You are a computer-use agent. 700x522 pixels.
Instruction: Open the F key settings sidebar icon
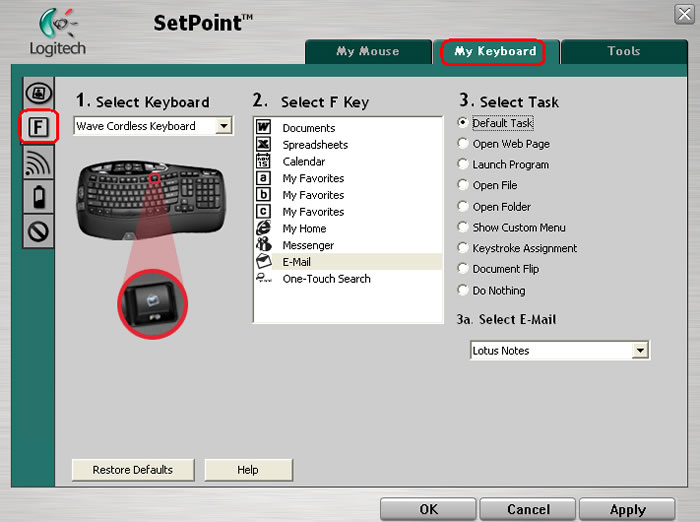point(38,127)
